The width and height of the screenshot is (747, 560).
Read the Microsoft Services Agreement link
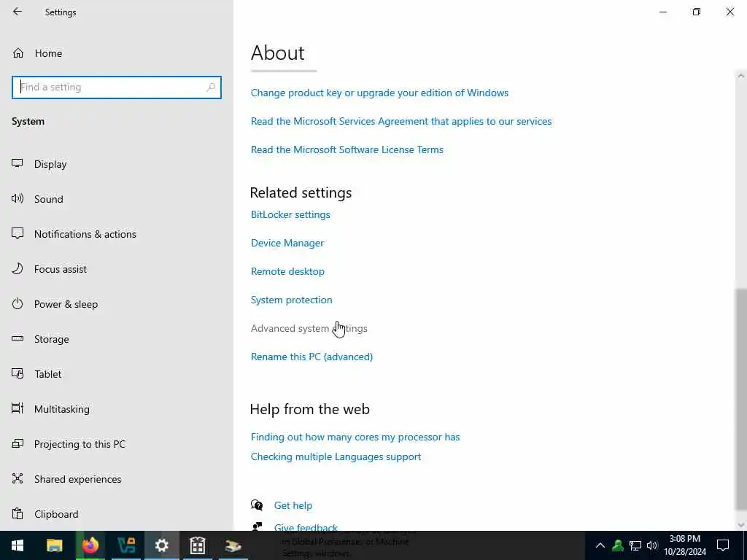[401, 122]
